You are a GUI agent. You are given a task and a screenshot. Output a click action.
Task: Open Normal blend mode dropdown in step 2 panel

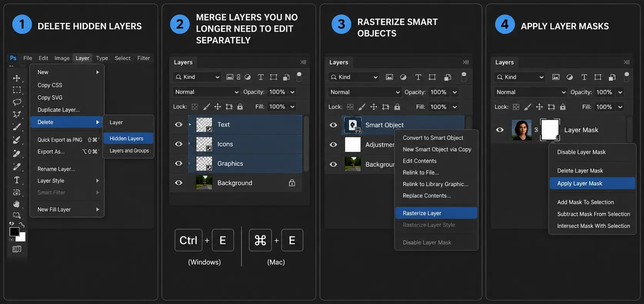(x=207, y=92)
